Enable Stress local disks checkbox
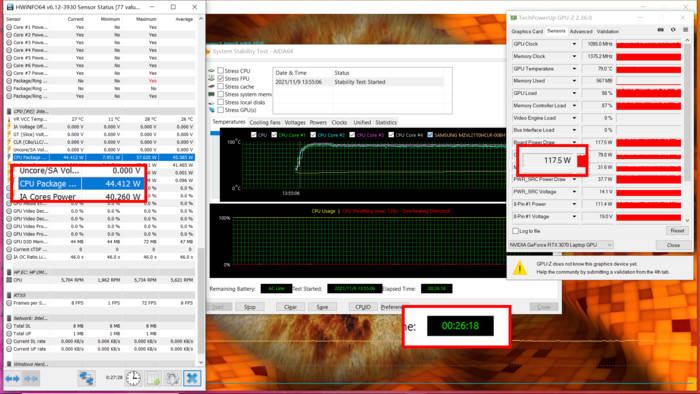Viewport: 700px width, 394px height. pyautogui.click(x=221, y=102)
